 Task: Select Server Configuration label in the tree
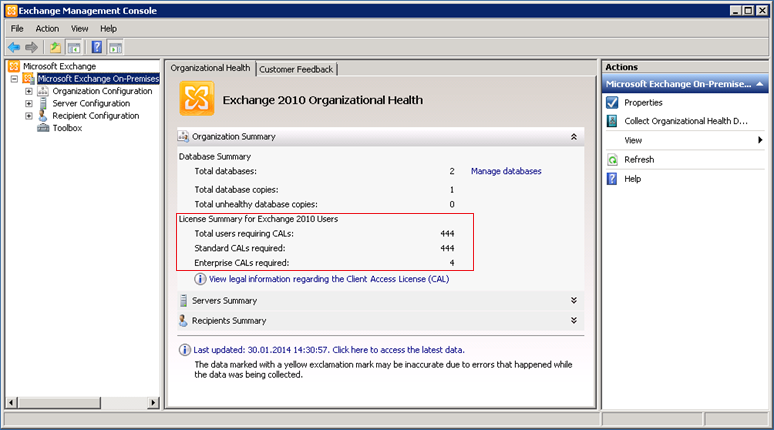91,103
